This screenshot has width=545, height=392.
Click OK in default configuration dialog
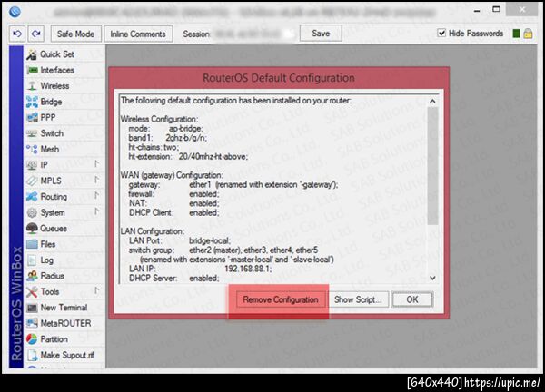point(412,299)
